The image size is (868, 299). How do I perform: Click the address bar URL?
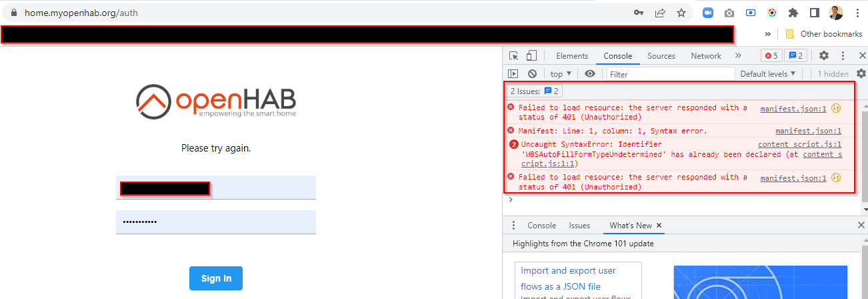[x=82, y=13]
